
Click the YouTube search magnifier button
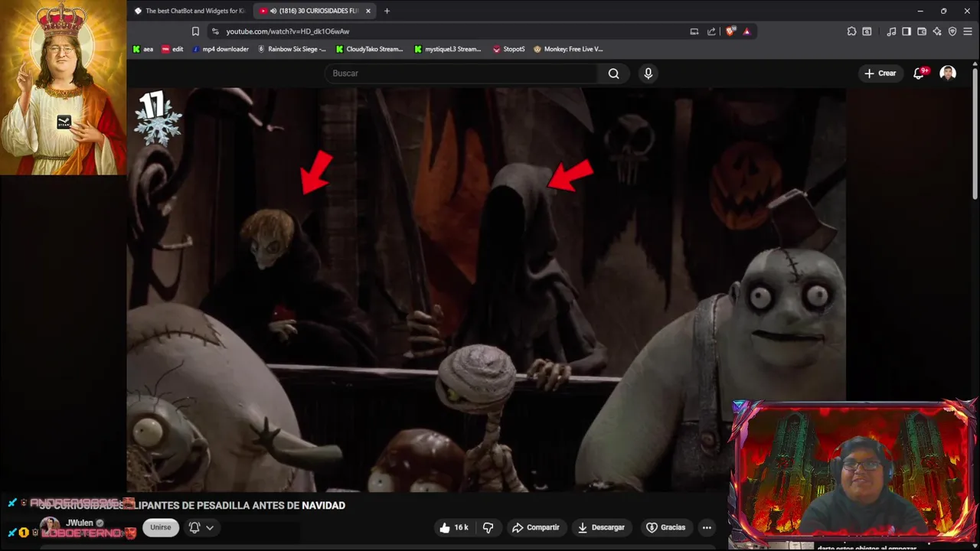click(x=613, y=73)
